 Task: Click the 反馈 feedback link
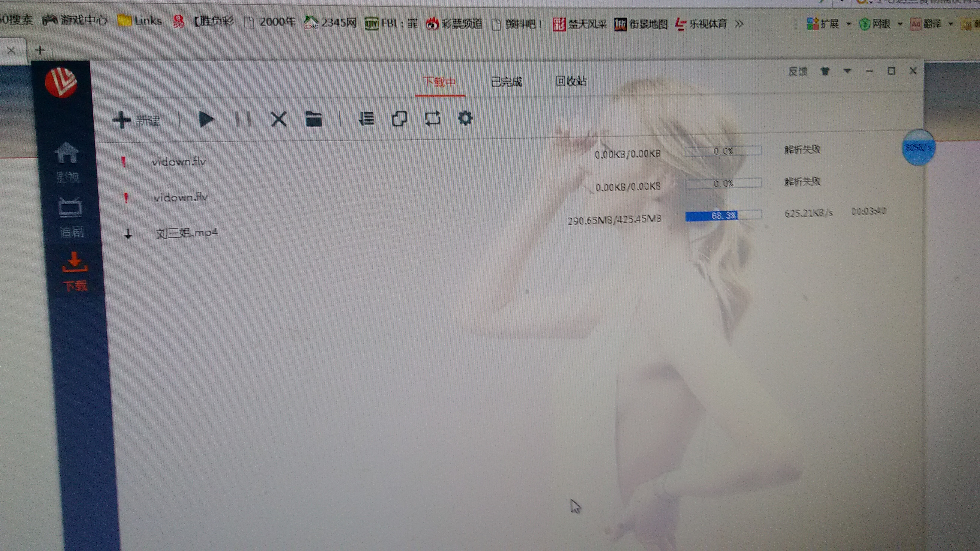coord(797,71)
